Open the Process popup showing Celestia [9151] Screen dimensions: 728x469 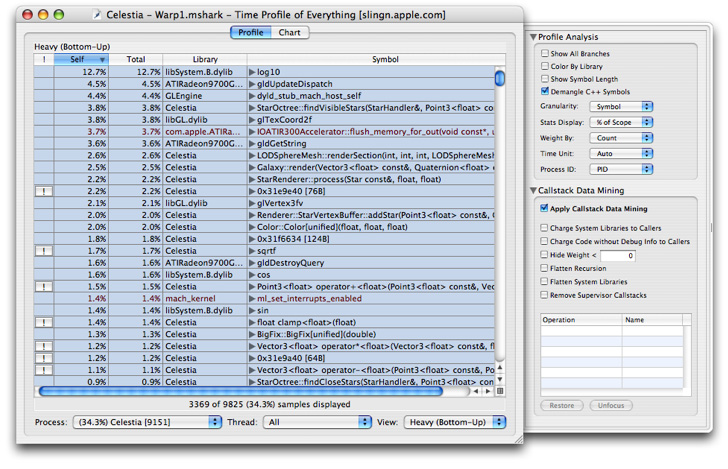pos(148,423)
